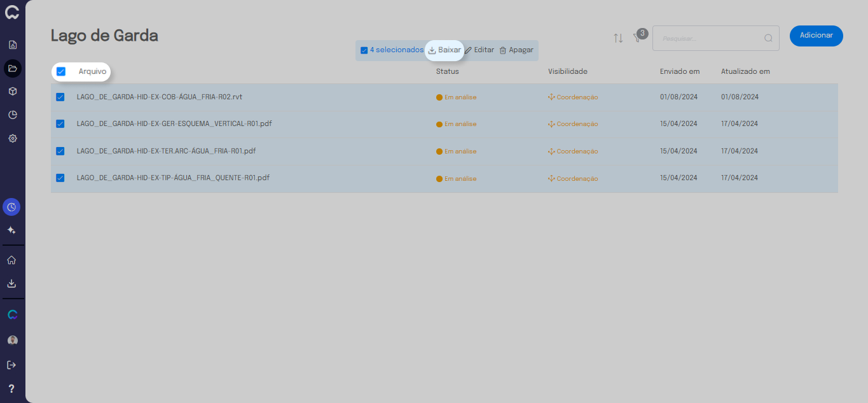Screen dimensions: 868x403
Task: Deselect the ÁGUA_FRIA_QUENTE-R01.pdf row checkbox
Action: coord(60,178)
